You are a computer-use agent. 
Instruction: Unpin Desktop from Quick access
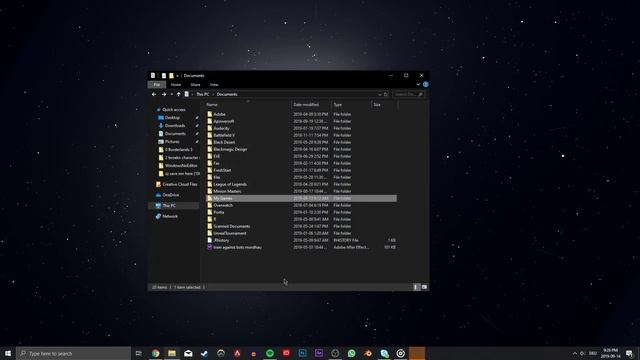click(x=197, y=118)
